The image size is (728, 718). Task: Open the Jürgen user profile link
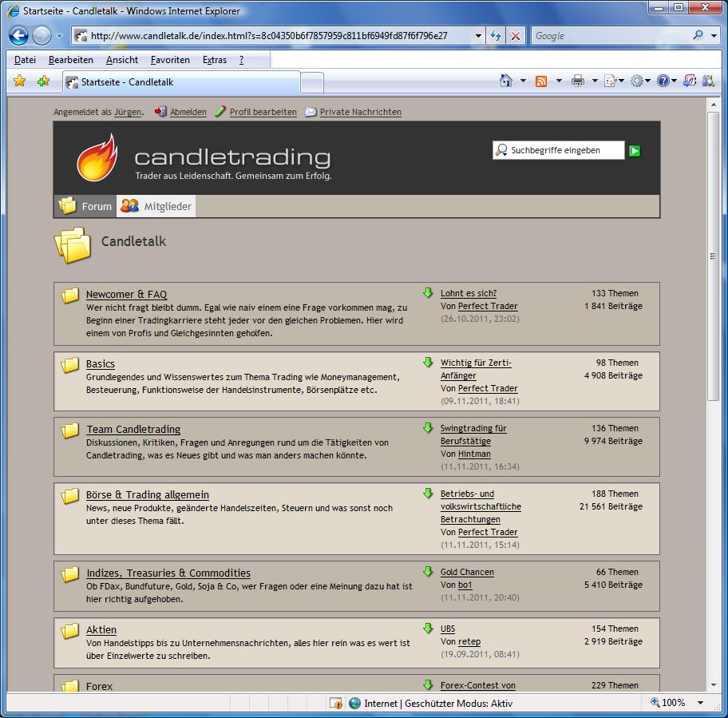[x=128, y=112]
